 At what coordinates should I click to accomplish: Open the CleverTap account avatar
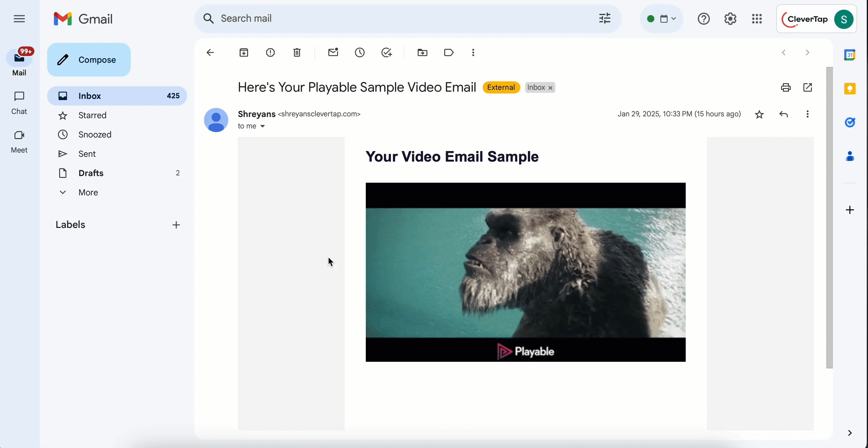844,19
